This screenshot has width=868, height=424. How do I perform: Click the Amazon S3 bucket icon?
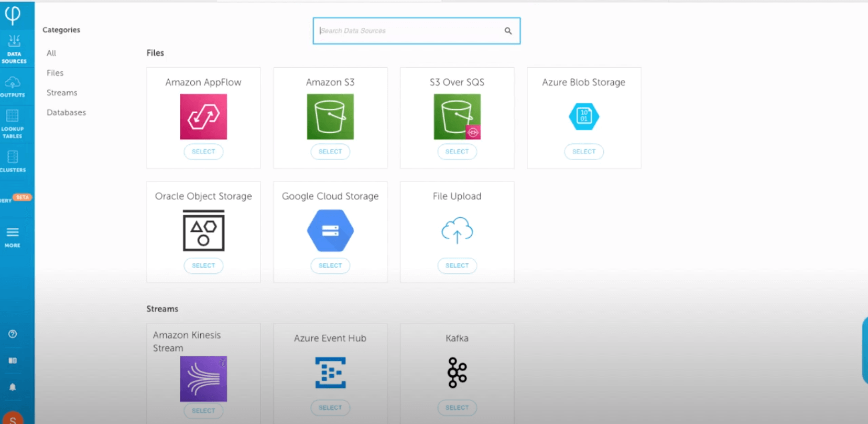(x=330, y=116)
